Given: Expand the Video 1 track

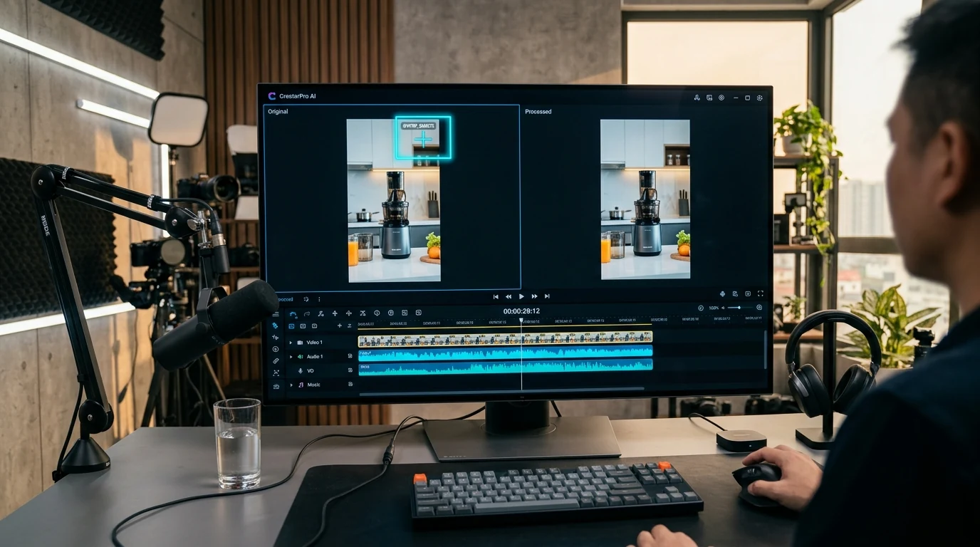Looking at the screenshot, I should [291, 343].
